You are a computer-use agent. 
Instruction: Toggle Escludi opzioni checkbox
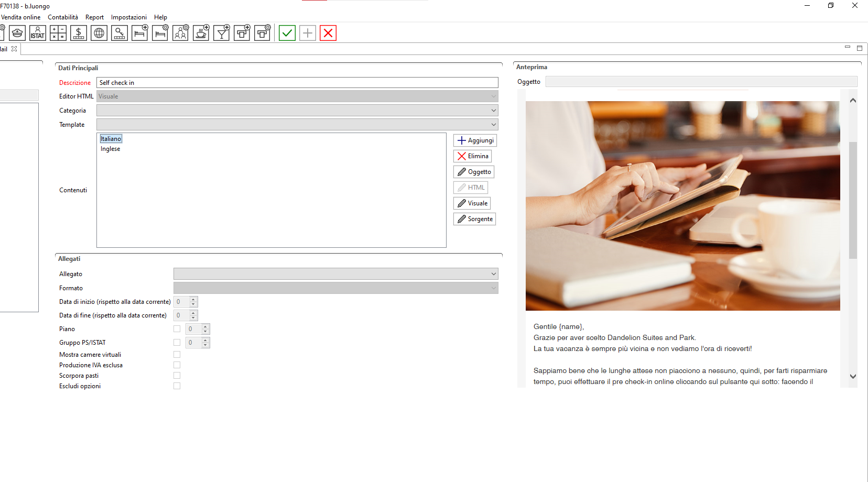pos(177,386)
